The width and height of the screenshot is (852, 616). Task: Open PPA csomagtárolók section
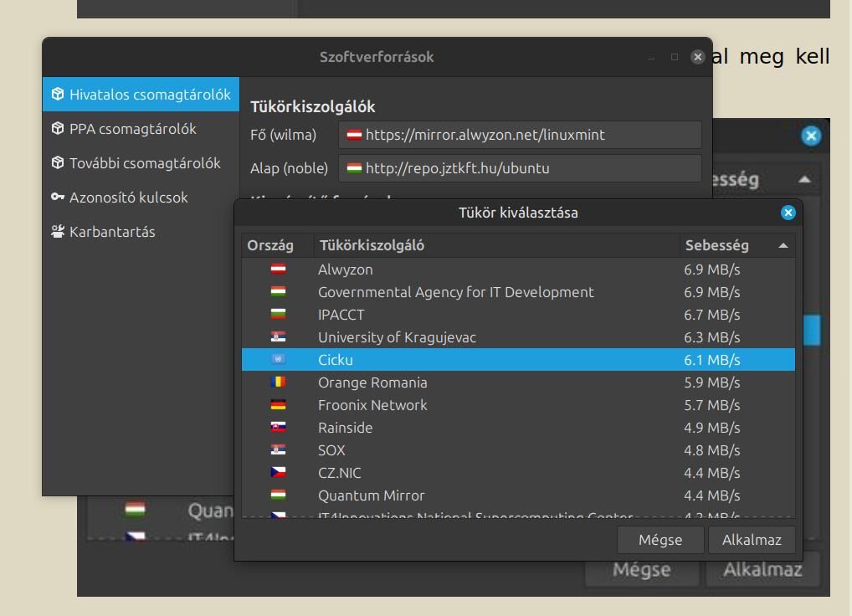click(x=141, y=129)
